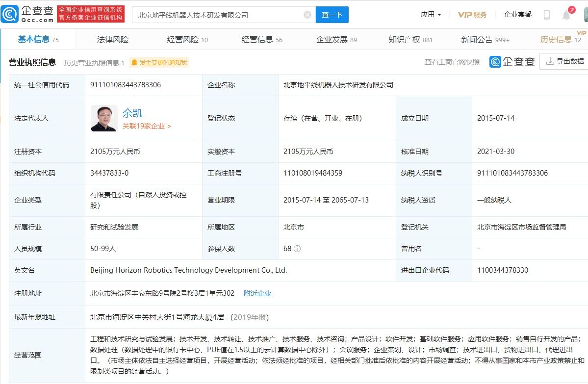This screenshot has height=384, width=588.
Task: Clear the search box text
Action: point(307,15)
